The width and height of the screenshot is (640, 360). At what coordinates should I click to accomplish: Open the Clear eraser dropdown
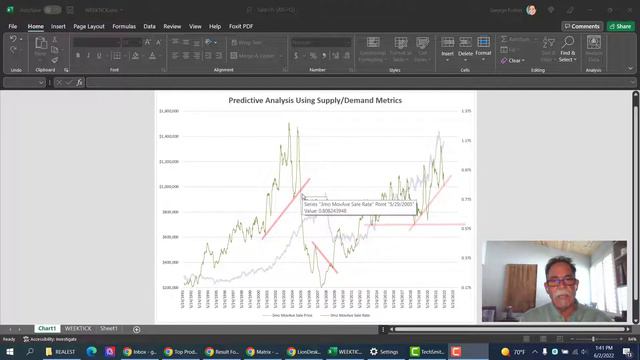(513, 60)
